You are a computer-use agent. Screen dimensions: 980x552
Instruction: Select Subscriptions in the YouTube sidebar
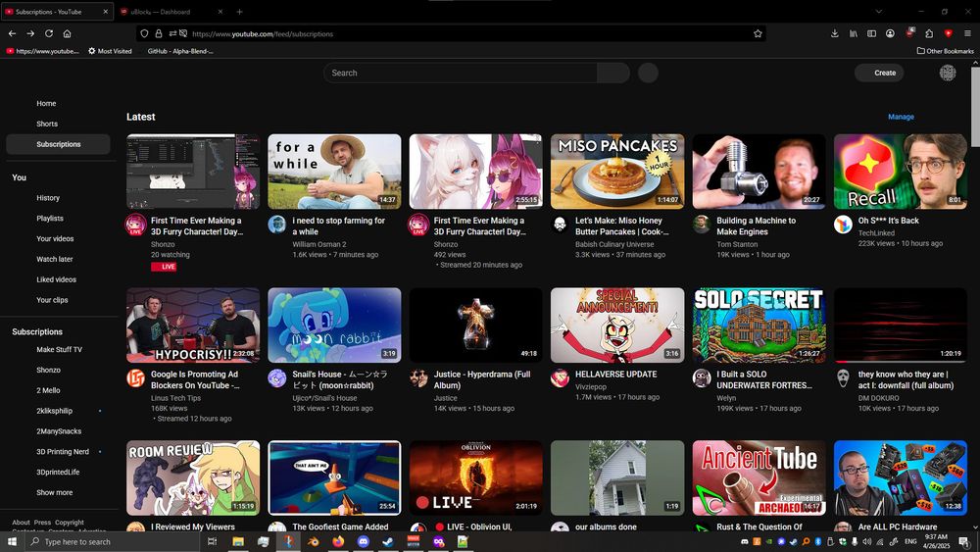[58, 144]
